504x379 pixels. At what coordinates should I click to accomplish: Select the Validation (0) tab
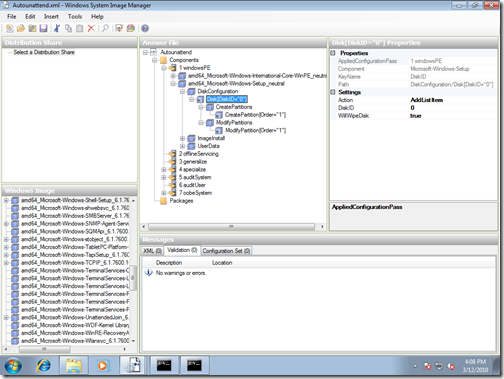click(182, 250)
